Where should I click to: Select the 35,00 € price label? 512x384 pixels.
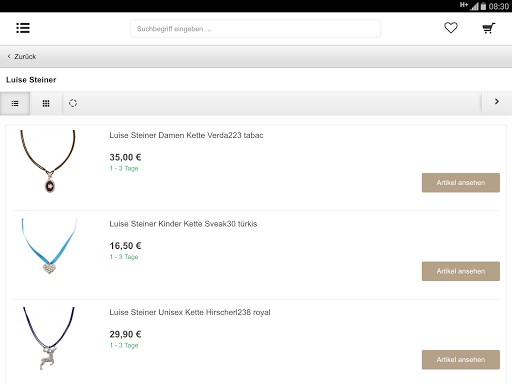pos(125,157)
